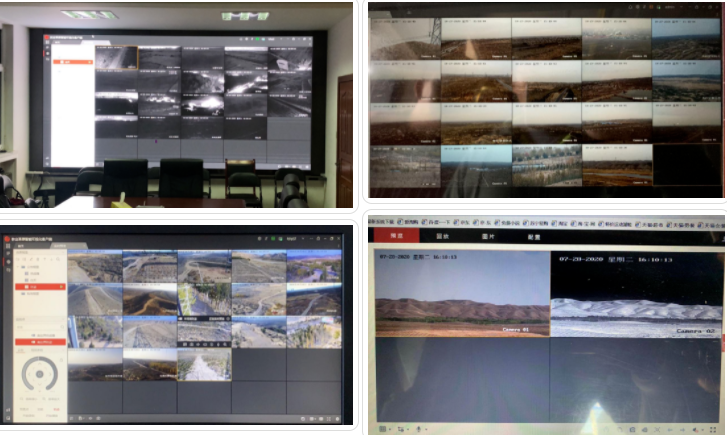Go to the 预览 tab
Image resolution: width=727 pixels, height=435 pixels.
[x=397, y=236]
